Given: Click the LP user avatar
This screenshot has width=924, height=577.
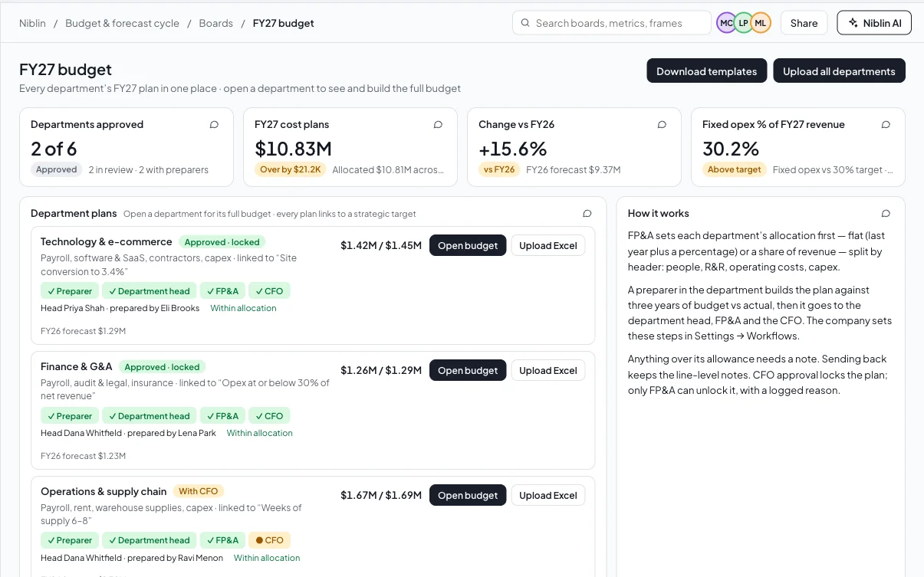Looking at the screenshot, I should [743, 23].
